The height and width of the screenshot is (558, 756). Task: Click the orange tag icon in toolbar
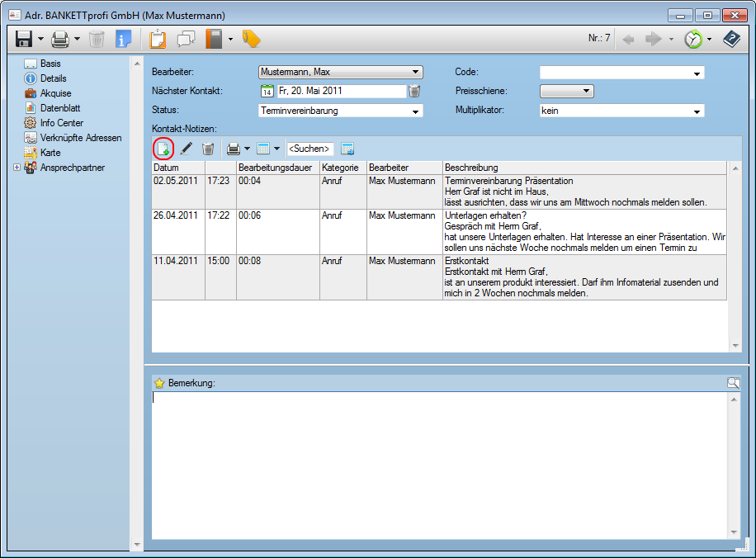tap(251, 39)
